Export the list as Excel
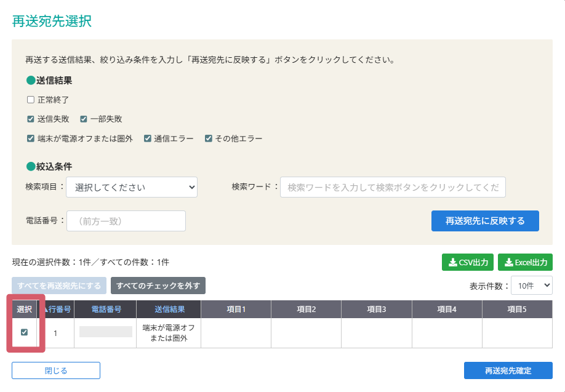 (x=525, y=262)
